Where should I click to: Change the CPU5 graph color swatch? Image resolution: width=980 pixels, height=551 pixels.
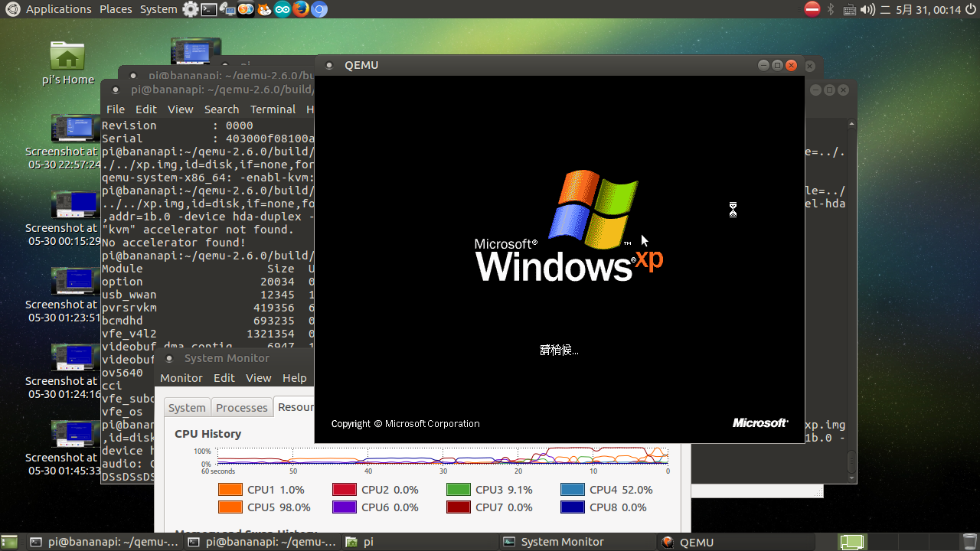tap(230, 507)
